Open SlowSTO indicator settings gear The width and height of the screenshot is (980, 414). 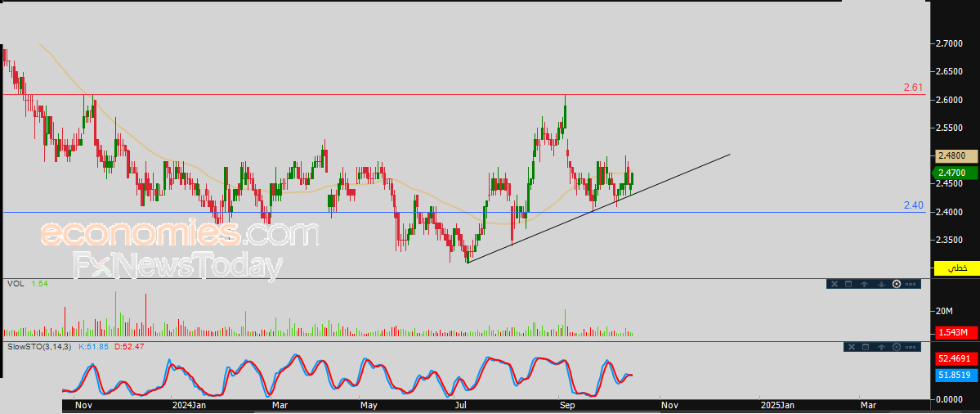pos(897,346)
